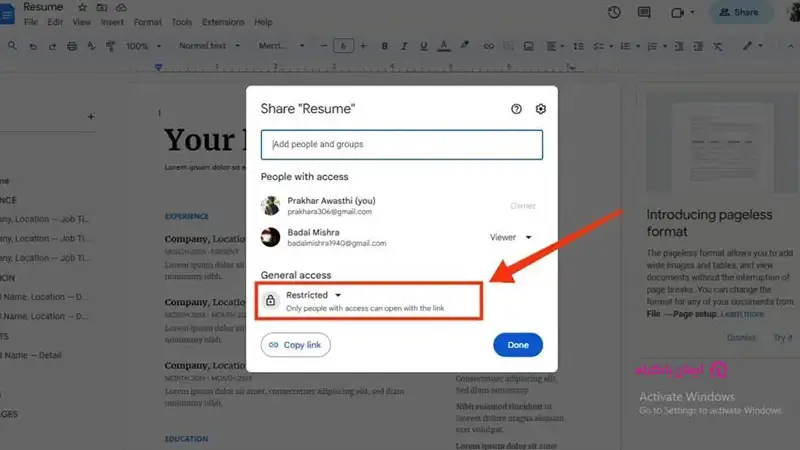Toggle bold formatting in toolbar
Image resolution: width=800 pixels, height=450 pixels.
[x=384, y=46]
